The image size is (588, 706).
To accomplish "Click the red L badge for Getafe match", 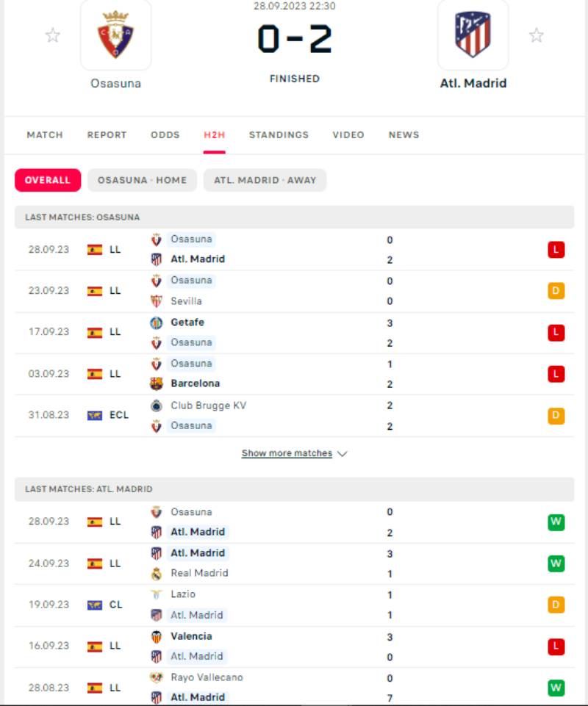I will 556,333.
